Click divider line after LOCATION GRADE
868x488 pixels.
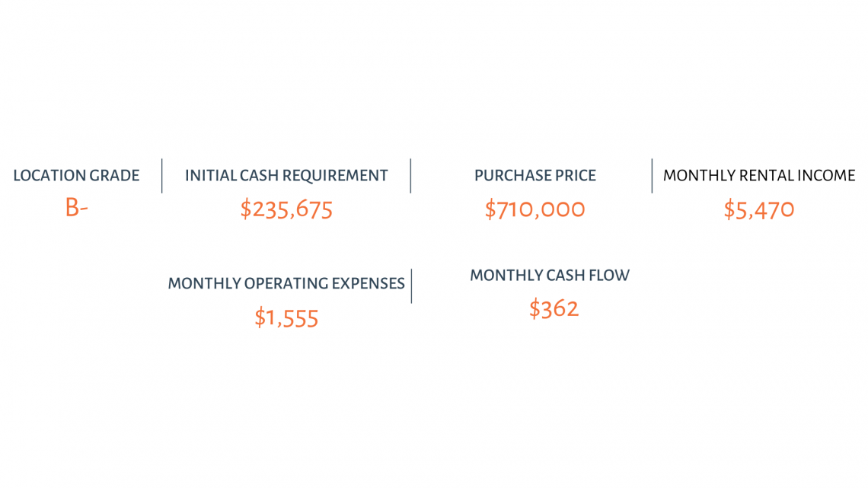pos(161,176)
